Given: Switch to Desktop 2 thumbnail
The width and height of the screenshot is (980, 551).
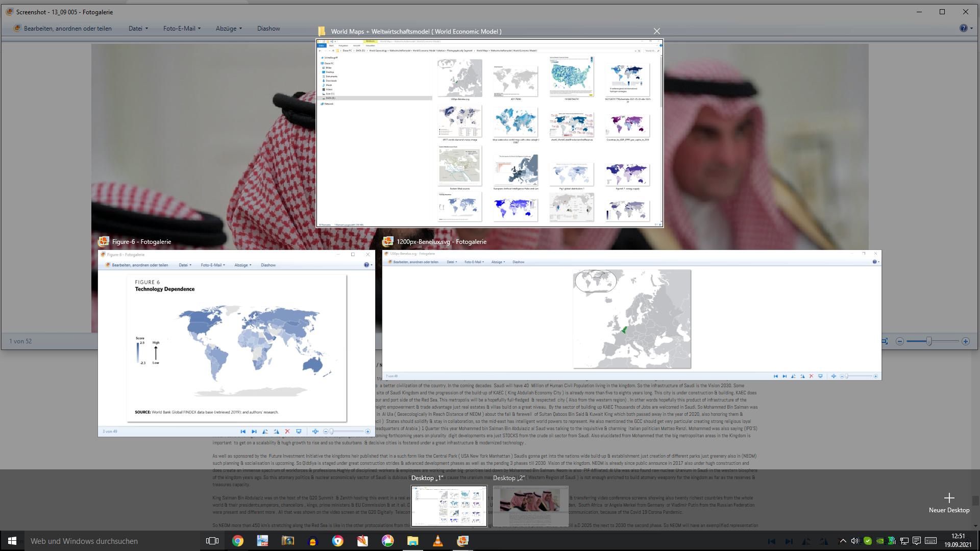Looking at the screenshot, I should pyautogui.click(x=531, y=506).
